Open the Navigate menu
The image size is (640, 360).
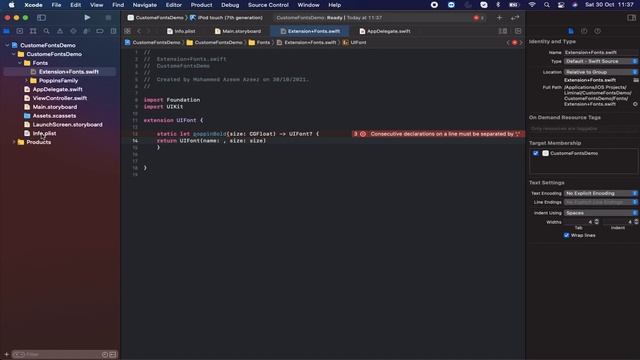144,5
